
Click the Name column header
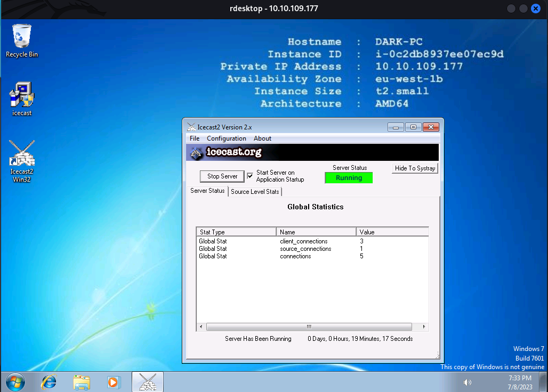pos(316,232)
